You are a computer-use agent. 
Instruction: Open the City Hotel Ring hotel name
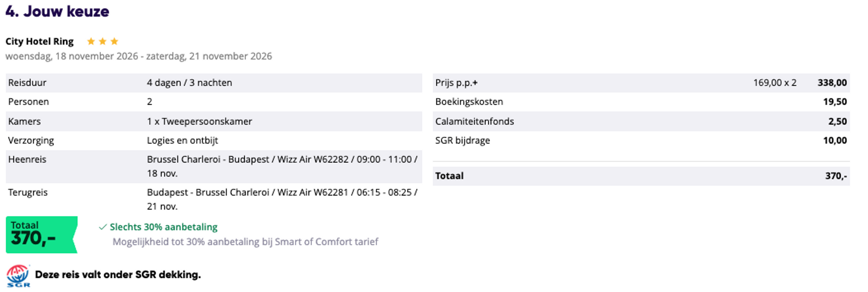pyautogui.click(x=39, y=41)
